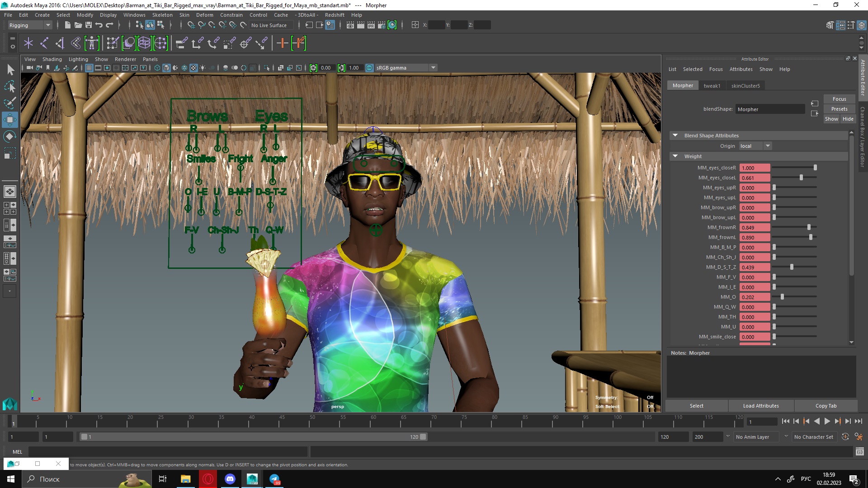Activate the Paint selection tool
The width and height of the screenshot is (868, 488).
pyautogui.click(x=10, y=103)
